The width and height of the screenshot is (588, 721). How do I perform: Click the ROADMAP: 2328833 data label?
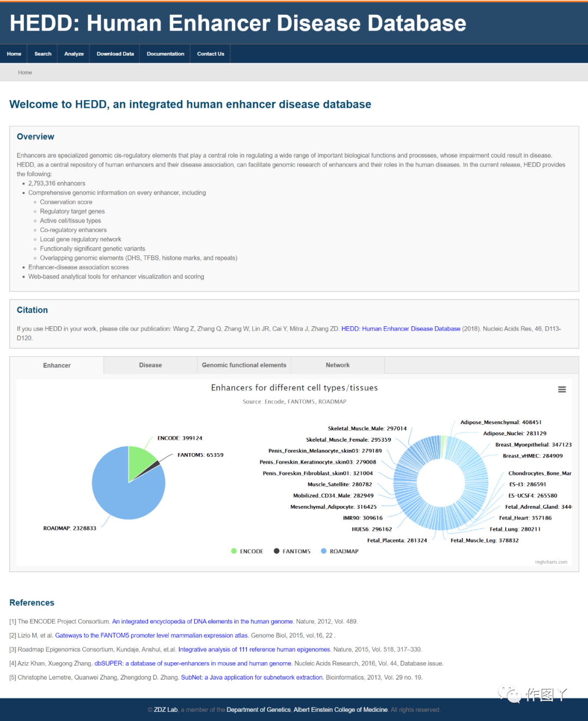[x=70, y=528]
